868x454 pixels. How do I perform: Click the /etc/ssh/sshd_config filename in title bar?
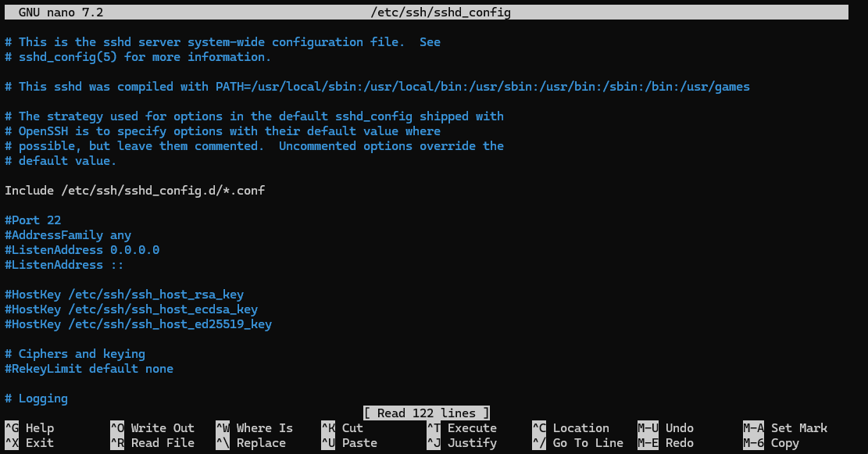pos(441,13)
